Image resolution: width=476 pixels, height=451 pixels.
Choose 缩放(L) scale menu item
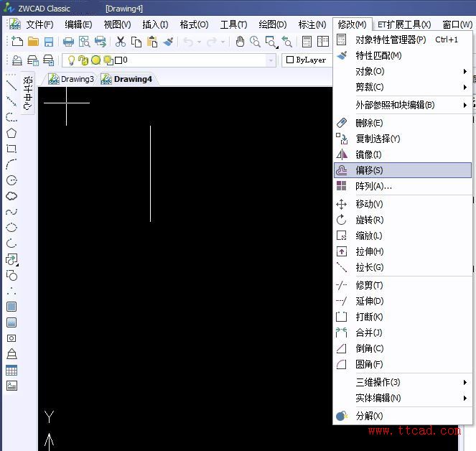point(403,236)
